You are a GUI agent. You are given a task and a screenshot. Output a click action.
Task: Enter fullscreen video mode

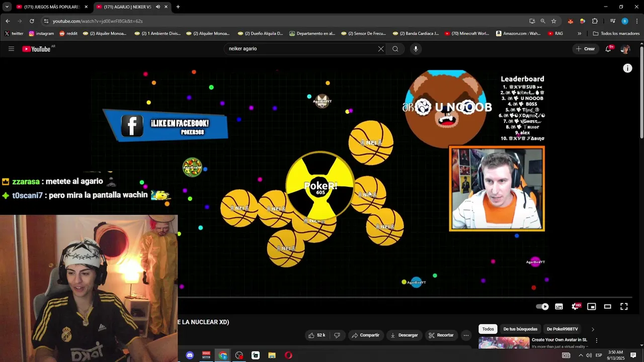pyautogui.click(x=624, y=307)
